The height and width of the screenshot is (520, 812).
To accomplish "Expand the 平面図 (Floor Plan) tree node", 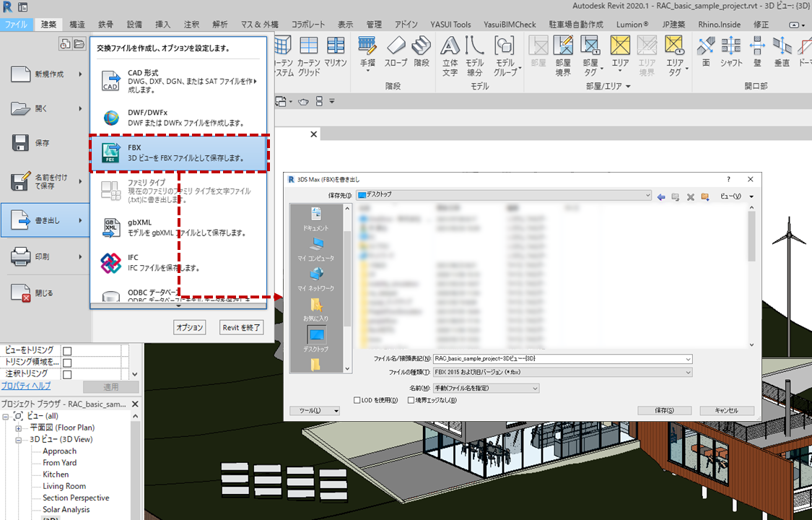I will pos(19,428).
